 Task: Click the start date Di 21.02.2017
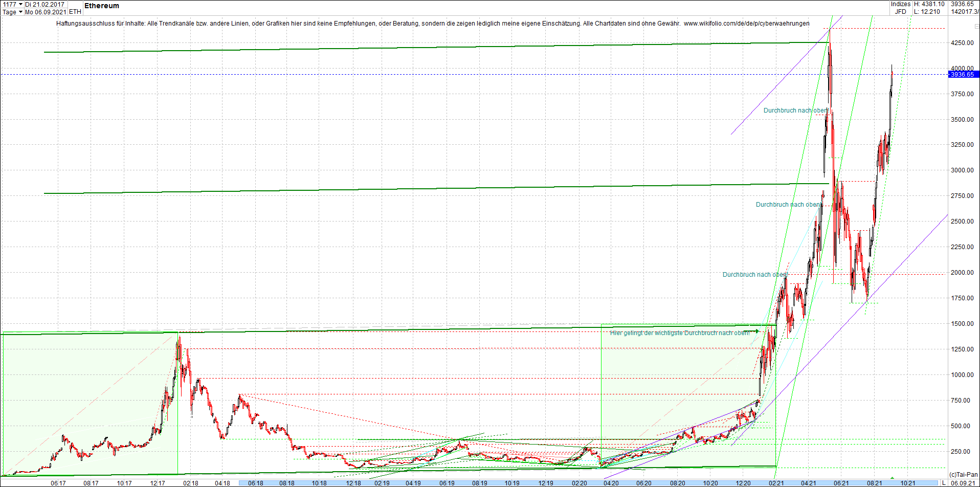pyautogui.click(x=45, y=4)
